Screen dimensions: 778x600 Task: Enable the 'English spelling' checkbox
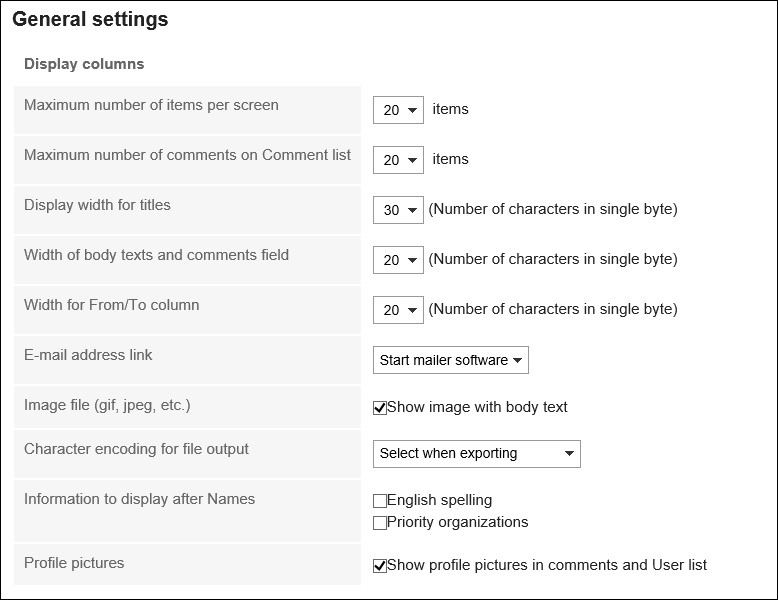click(380, 500)
